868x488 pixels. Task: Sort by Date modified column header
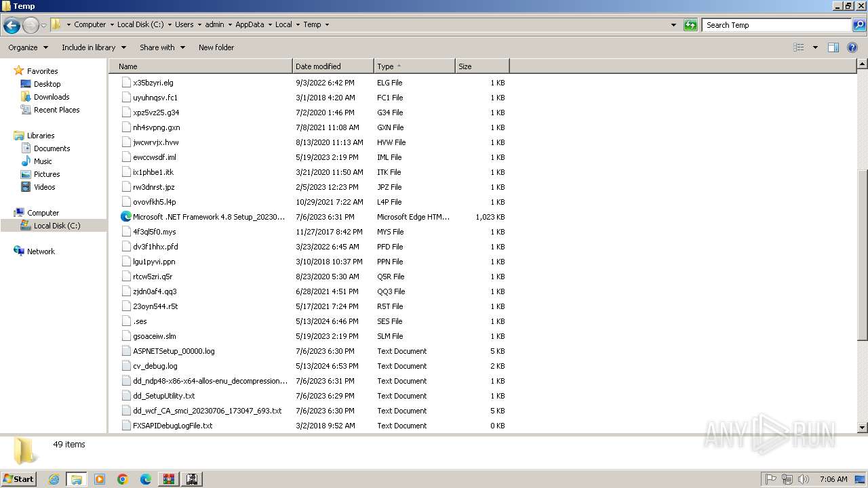(x=333, y=66)
